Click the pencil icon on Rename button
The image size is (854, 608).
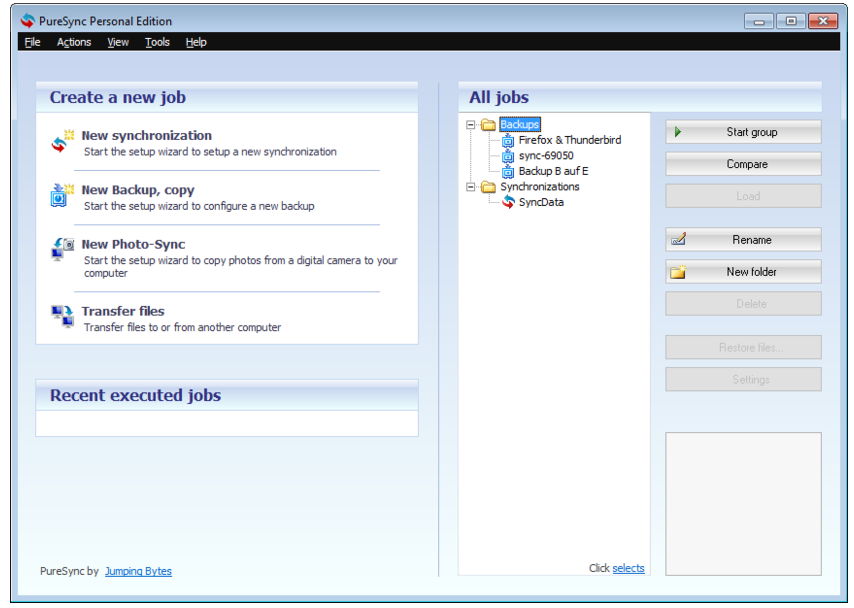(x=679, y=239)
